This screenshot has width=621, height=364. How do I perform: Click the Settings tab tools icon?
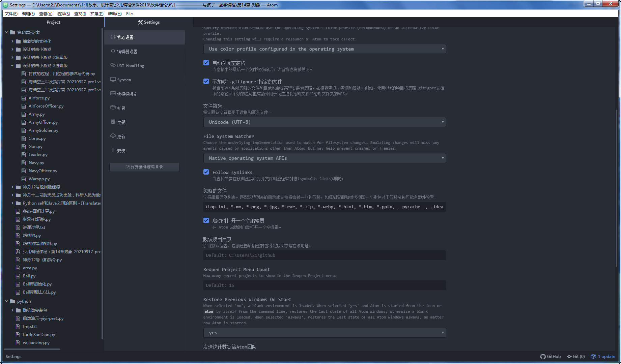click(140, 22)
